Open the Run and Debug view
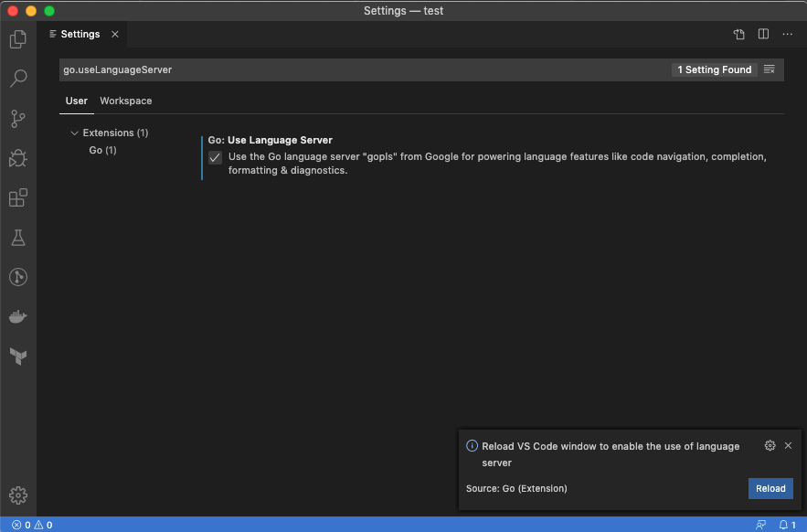The width and height of the screenshot is (807, 532). 18,158
